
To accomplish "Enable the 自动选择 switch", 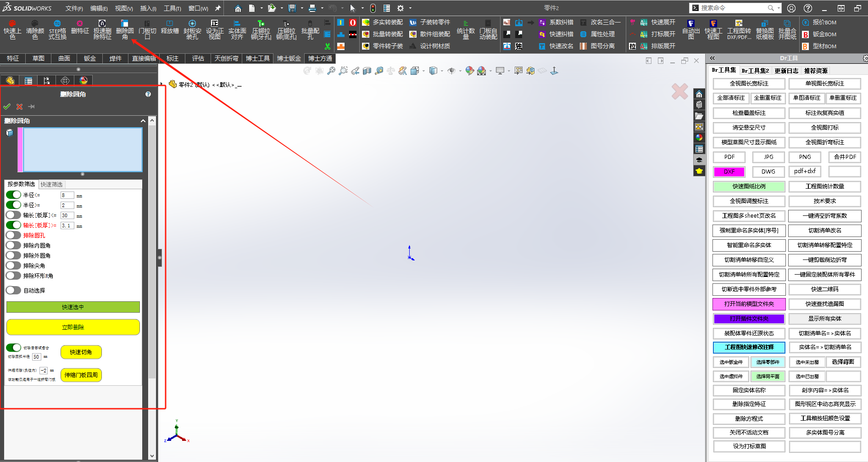I will pos(14,290).
